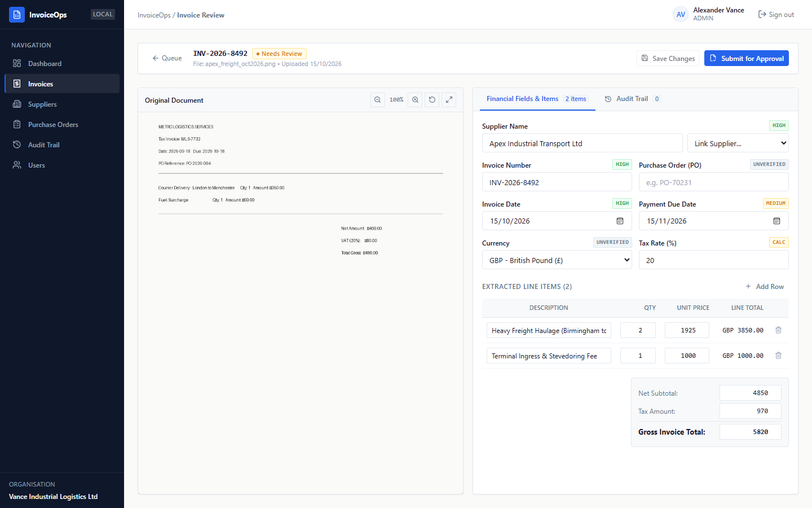Image resolution: width=812 pixels, height=508 pixels.
Task: Zoom in the original document
Action: pyautogui.click(x=415, y=100)
